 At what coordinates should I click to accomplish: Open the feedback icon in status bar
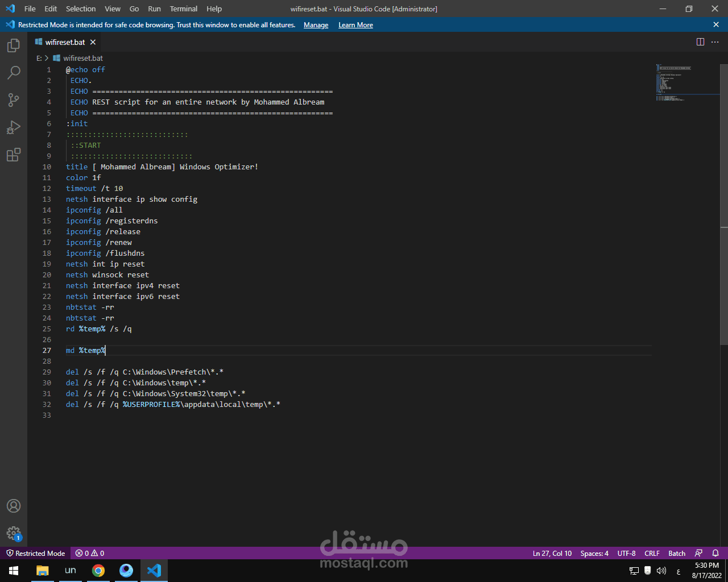pyautogui.click(x=698, y=553)
